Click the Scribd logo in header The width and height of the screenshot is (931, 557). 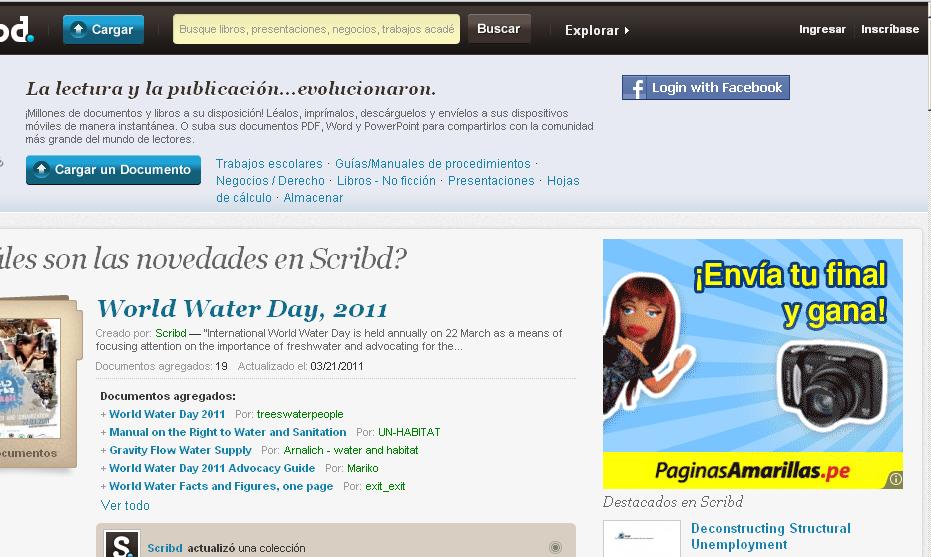click(16, 30)
